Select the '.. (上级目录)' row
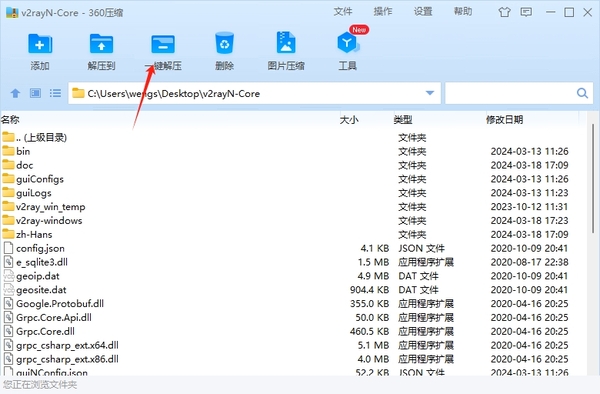 294,137
